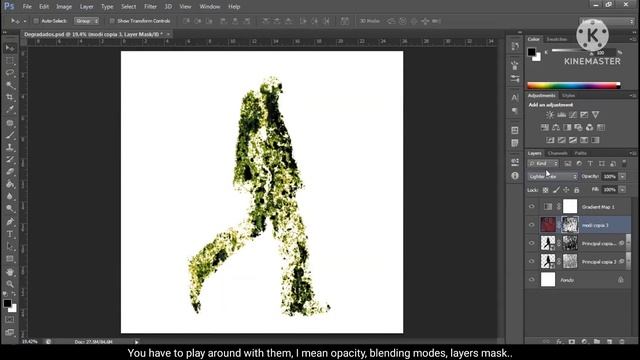Open the Opacity slider arrow
This screenshot has height=360, width=640.
[622, 177]
